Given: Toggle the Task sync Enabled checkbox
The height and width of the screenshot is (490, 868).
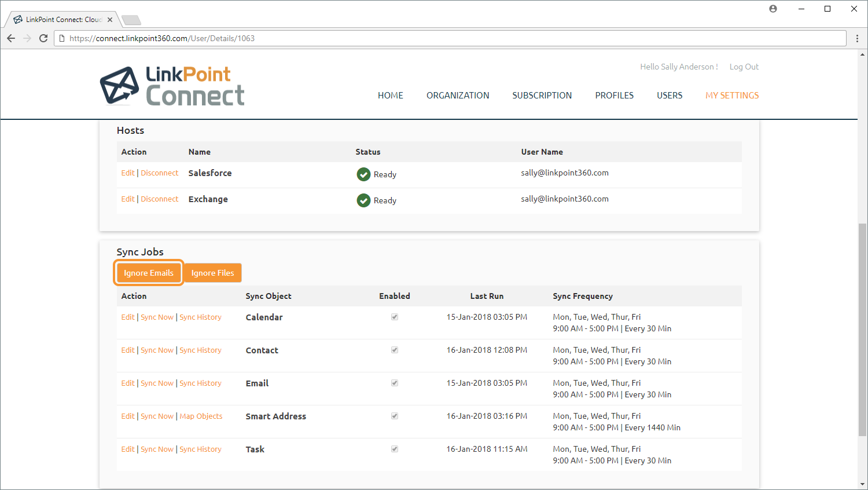Looking at the screenshot, I should 395,449.
